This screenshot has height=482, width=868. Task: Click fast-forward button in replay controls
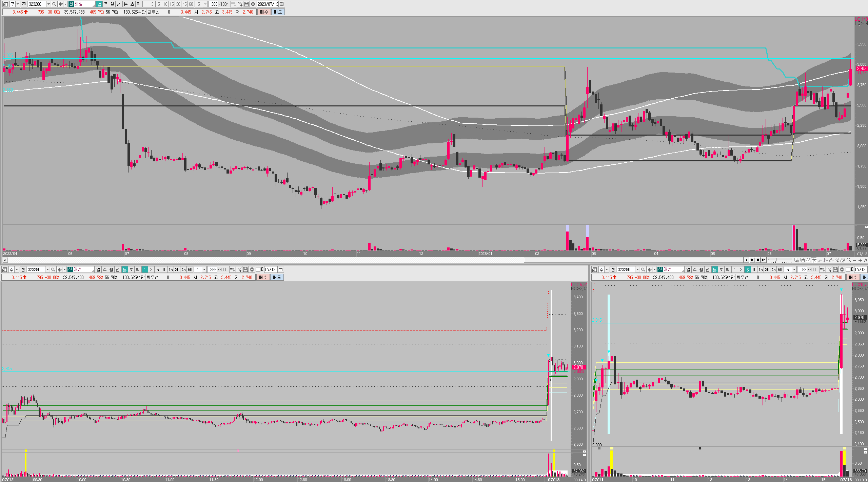coord(763,260)
